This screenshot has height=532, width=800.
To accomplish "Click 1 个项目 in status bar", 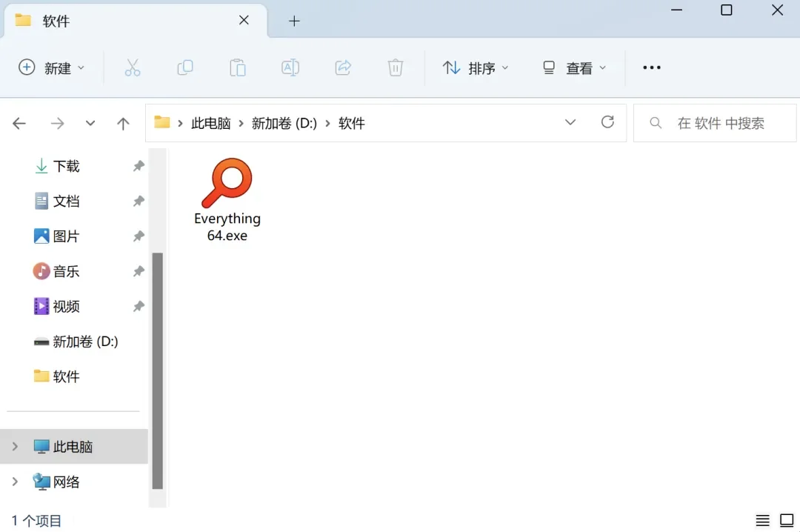I will pos(37,521).
